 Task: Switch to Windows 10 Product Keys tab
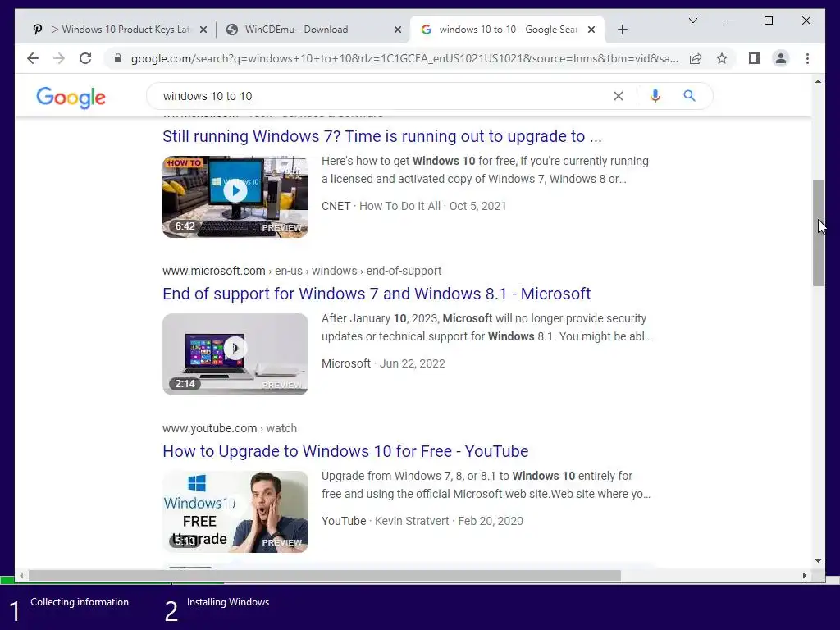[121, 30]
